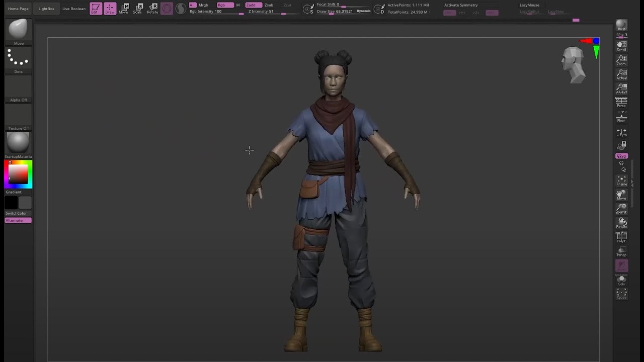Toggle the XYZ rotation mode

(621, 156)
